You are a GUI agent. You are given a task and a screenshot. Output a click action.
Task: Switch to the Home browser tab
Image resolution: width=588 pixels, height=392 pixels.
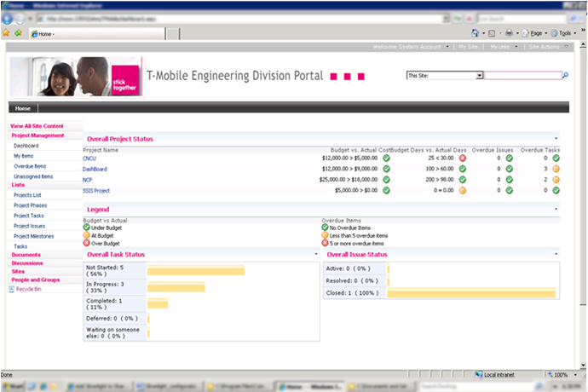point(97,34)
